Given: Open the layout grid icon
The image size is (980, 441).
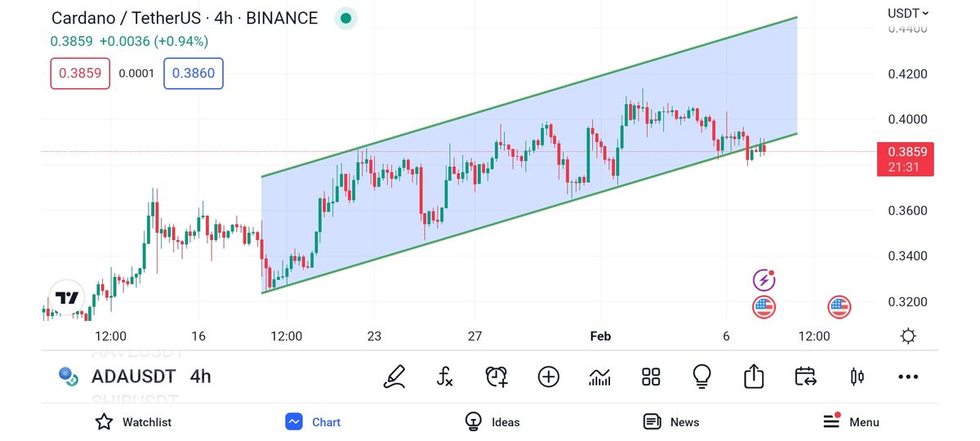Looking at the screenshot, I should pos(651,376).
